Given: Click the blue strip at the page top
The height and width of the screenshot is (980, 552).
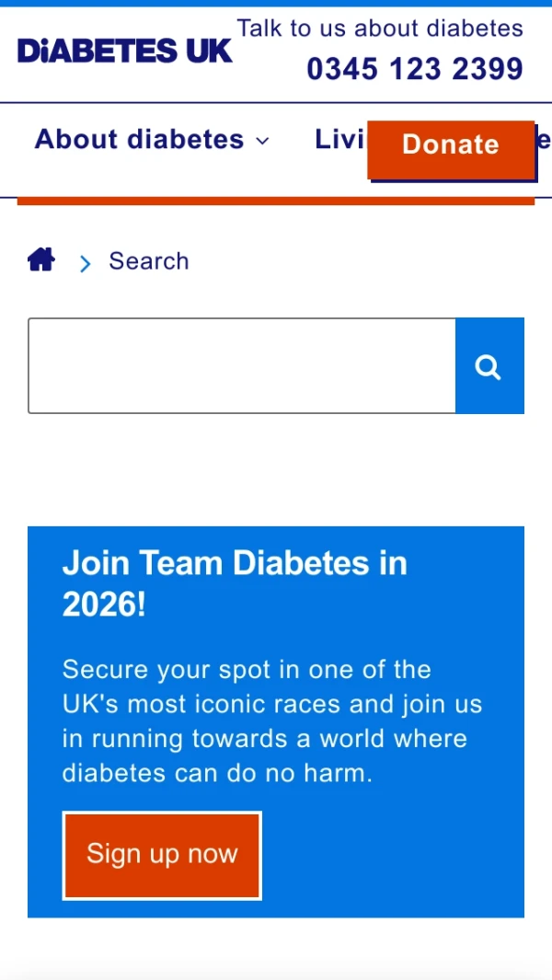Looking at the screenshot, I should coord(276,4).
